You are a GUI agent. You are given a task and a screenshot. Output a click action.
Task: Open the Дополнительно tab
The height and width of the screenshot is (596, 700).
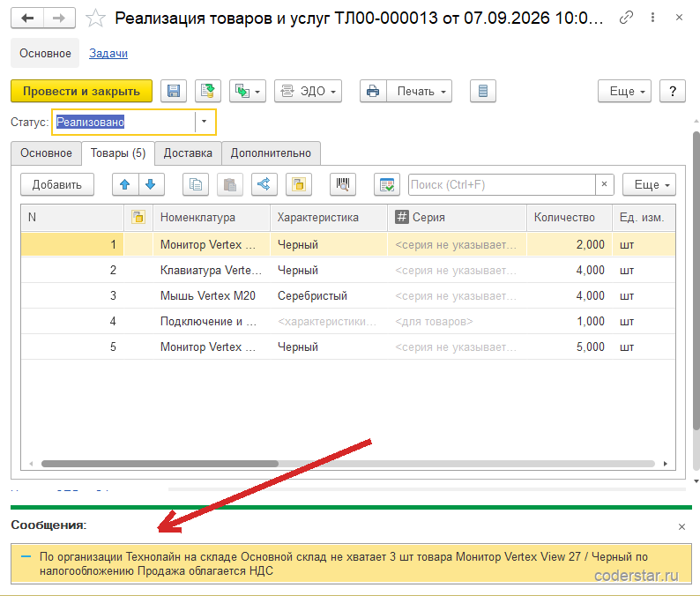(271, 153)
